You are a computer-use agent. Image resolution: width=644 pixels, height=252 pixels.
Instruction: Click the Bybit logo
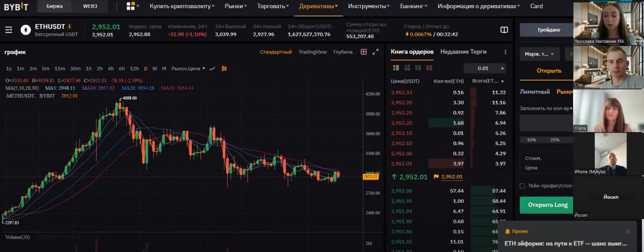coord(16,7)
